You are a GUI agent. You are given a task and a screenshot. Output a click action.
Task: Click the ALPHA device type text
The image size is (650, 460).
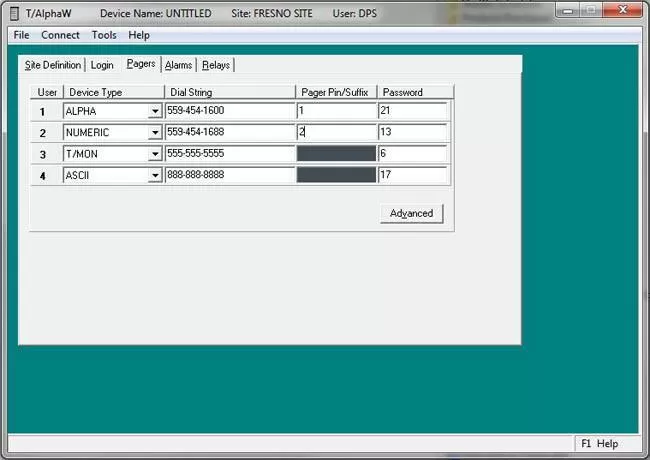point(81,111)
